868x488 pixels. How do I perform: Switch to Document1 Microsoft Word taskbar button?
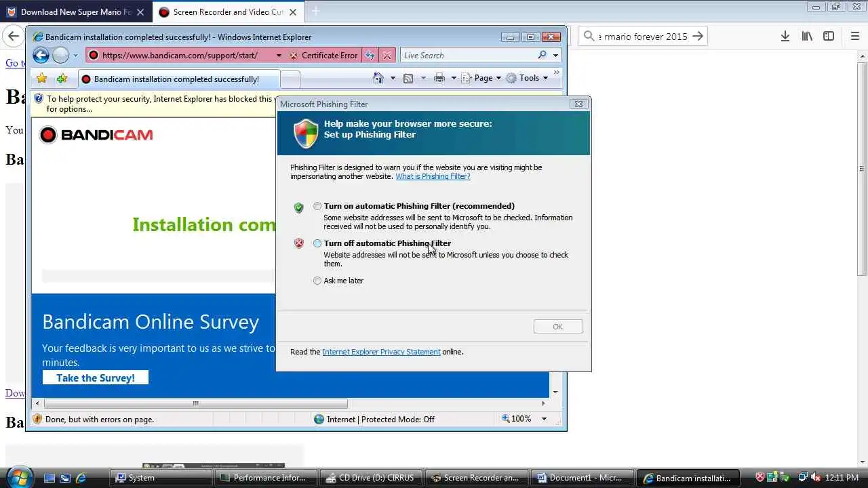582,478
